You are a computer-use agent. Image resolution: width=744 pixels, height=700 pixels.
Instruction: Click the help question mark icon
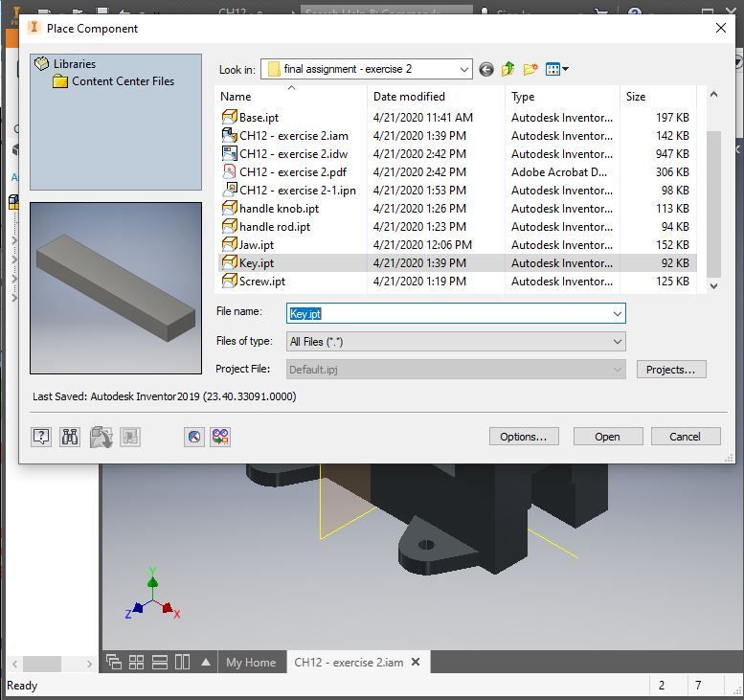click(41, 437)
